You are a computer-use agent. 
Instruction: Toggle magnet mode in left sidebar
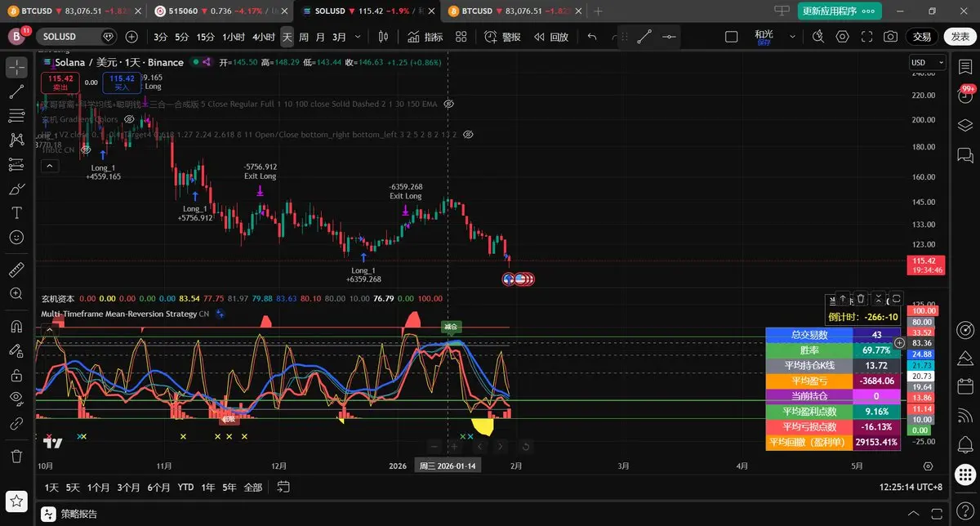(16, 326)
